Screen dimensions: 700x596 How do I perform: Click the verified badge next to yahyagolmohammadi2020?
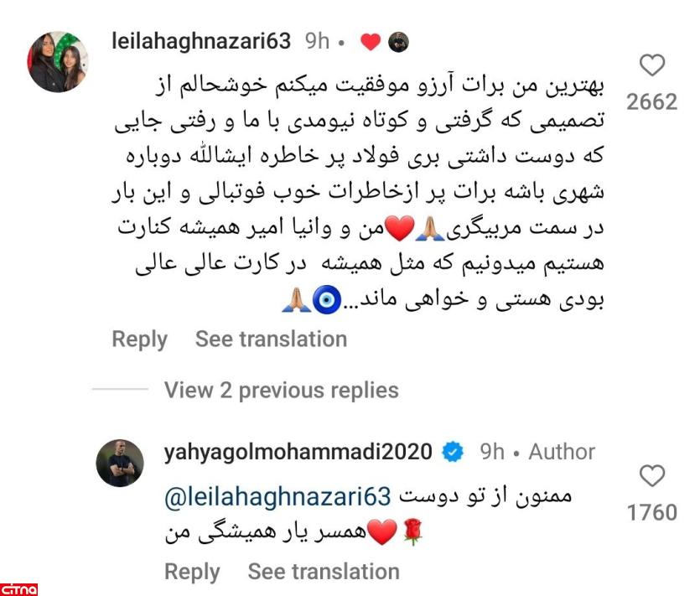click(453, 453)
